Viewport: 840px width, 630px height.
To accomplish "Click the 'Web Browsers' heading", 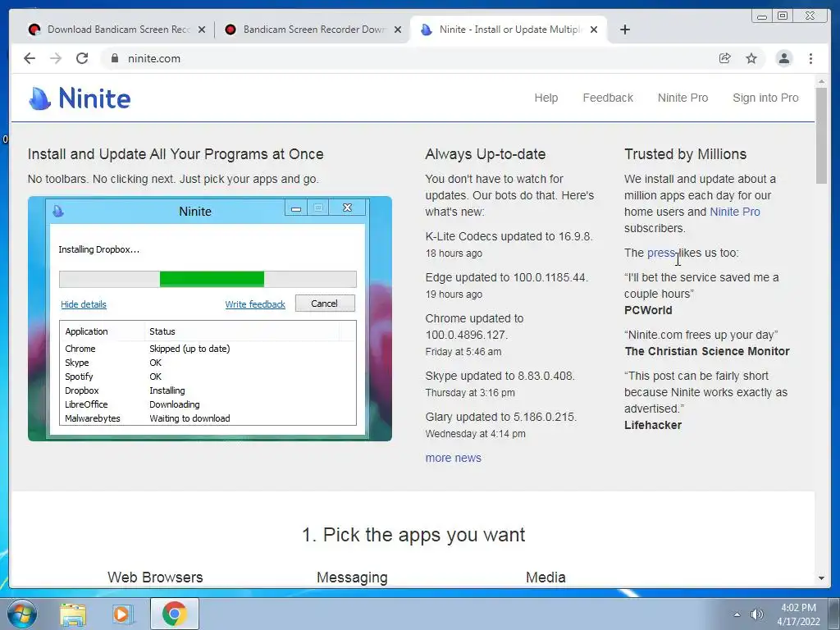I will [x=155, y=577].
